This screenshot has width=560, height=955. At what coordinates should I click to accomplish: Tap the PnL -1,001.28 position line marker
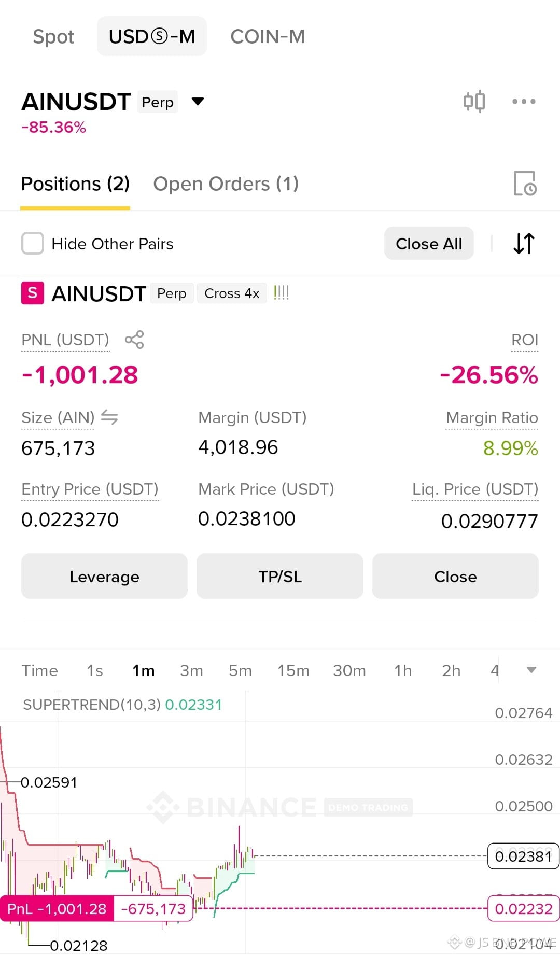(x=57, y=908)
